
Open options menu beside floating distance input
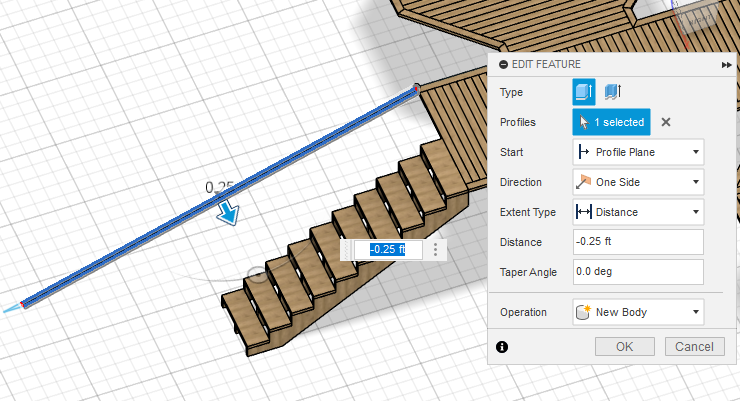(x=436, y=249)
